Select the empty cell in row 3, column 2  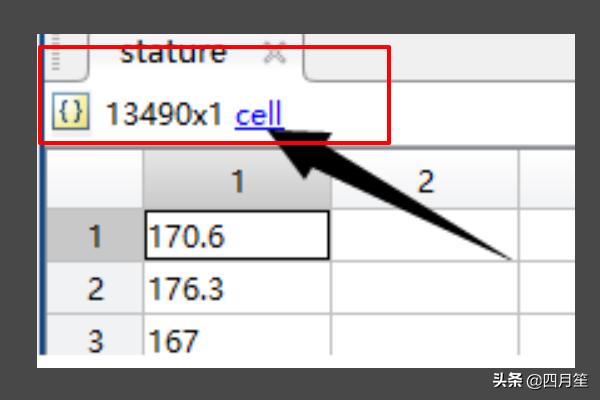[x=425, y=340]
